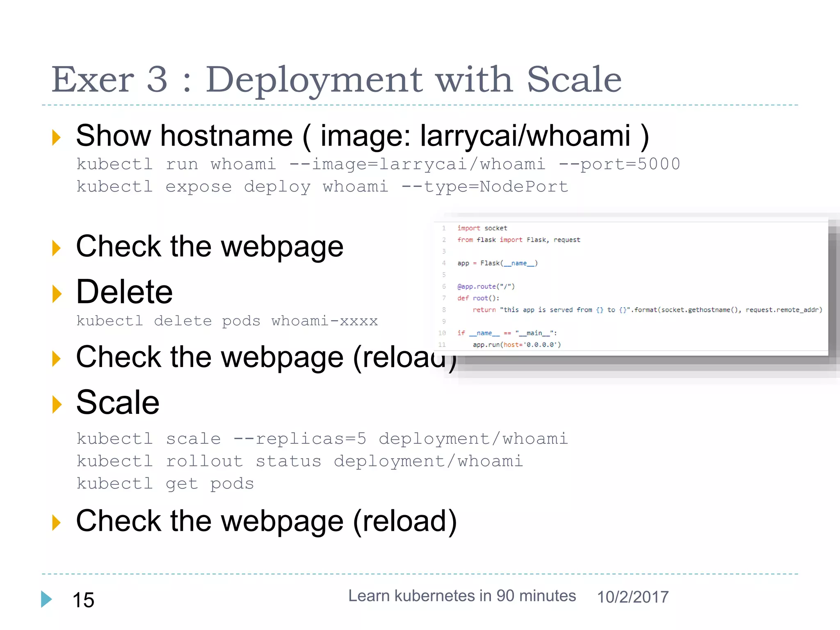Click the Python code snippet image
The height and width of the screenshot is (630, 840).
coord(632,286)
